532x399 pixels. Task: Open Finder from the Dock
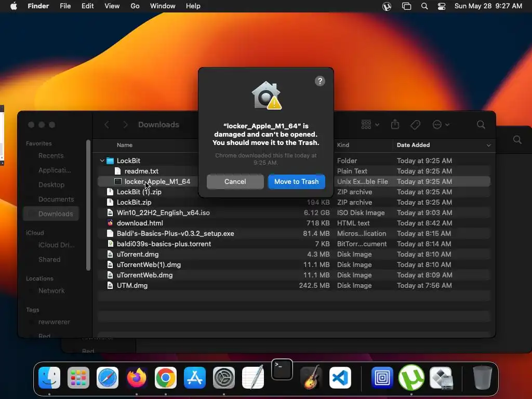[49, 378]
